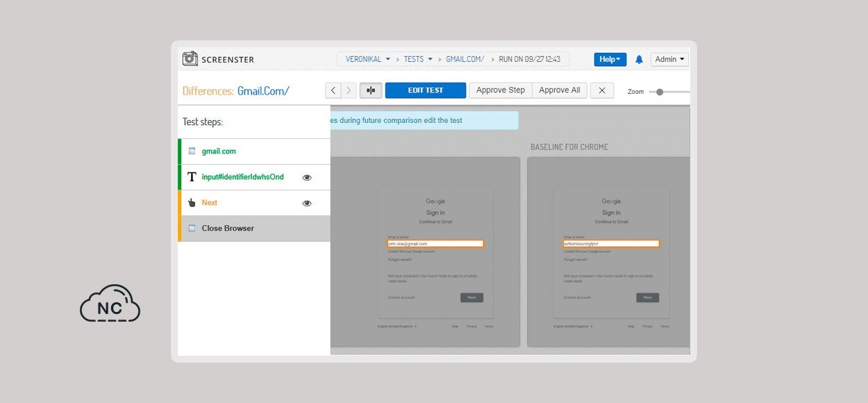
Task: Click the BASELINE FOR CHROME heading
Action: 569,147
